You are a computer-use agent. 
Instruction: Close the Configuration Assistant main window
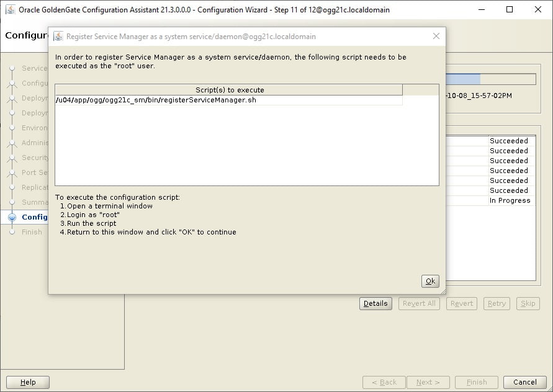coord(538,9)
